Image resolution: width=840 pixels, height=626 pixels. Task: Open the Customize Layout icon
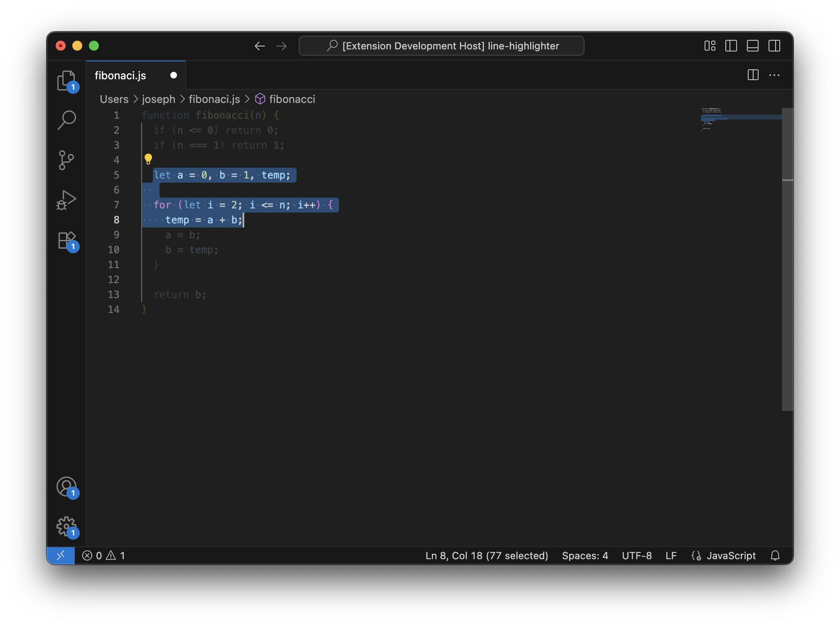click(x=710, y=46)
